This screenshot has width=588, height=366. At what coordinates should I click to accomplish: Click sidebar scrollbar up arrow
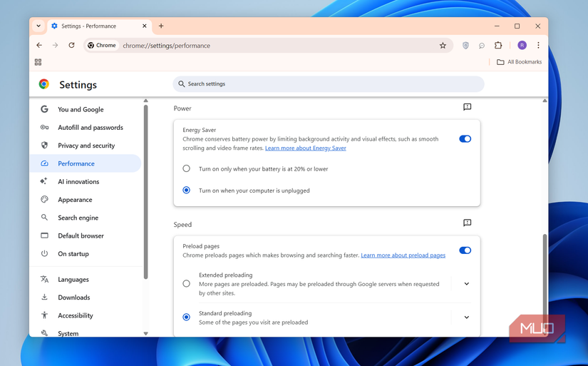pos(146,101)
